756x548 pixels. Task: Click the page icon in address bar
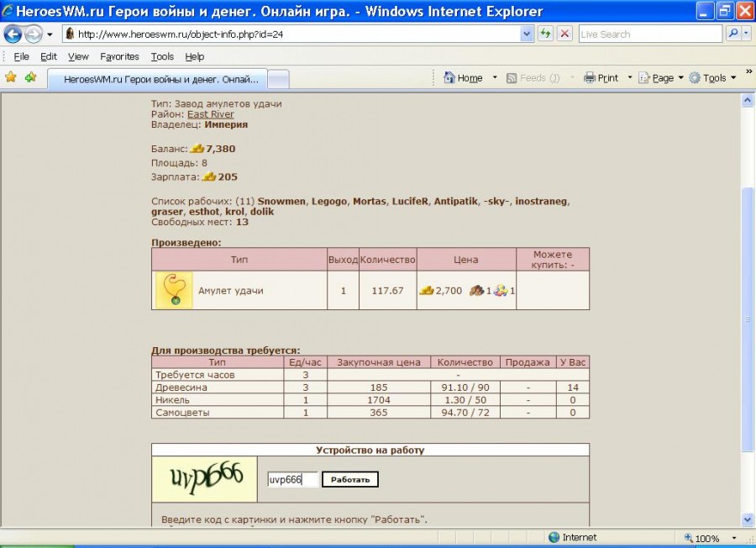pyautogui.click(x=70, y=34)
